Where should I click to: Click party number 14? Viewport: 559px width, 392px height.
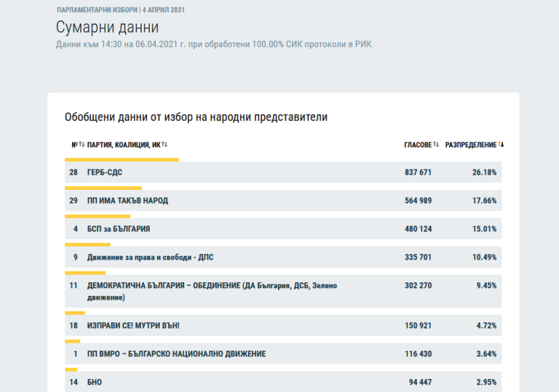(74, 382)
